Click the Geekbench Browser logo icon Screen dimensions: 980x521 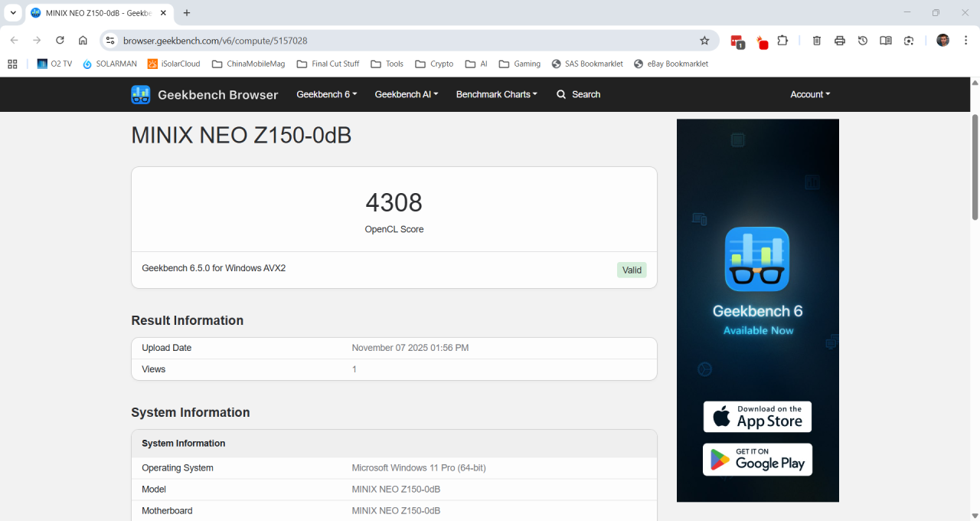coord(140,94)
